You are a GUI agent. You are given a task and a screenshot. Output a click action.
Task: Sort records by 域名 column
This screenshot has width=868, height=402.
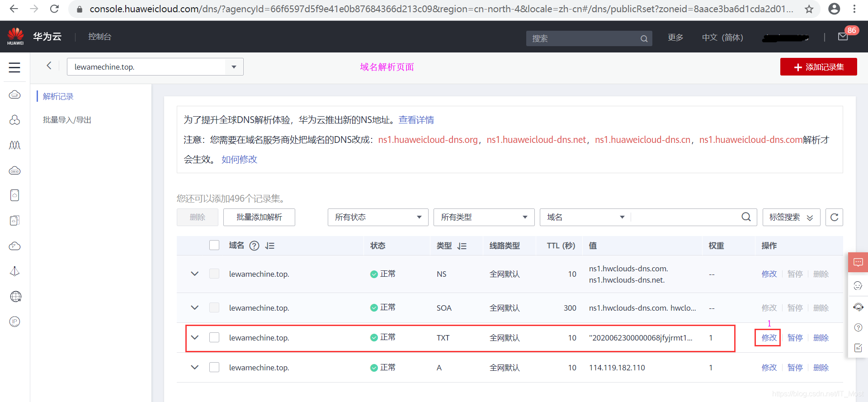[x=270, y=246]
